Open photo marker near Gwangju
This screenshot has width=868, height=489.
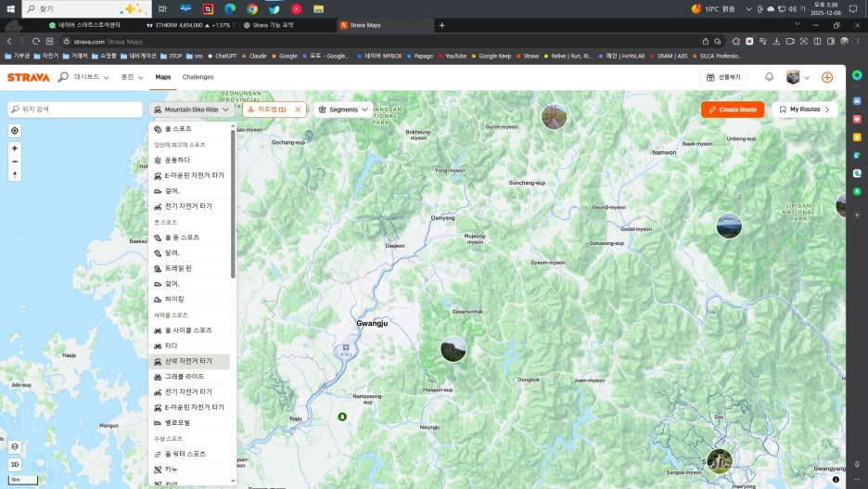(453, 350)
